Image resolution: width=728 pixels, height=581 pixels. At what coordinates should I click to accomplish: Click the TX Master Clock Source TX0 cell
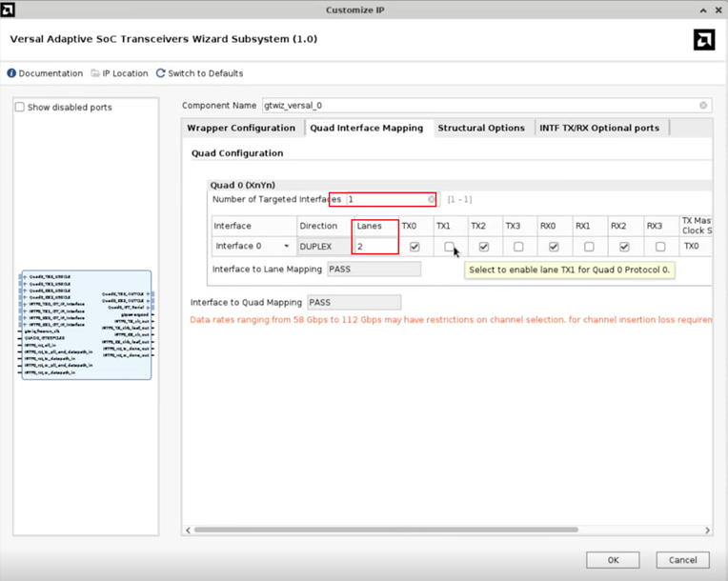click(695, 247)
